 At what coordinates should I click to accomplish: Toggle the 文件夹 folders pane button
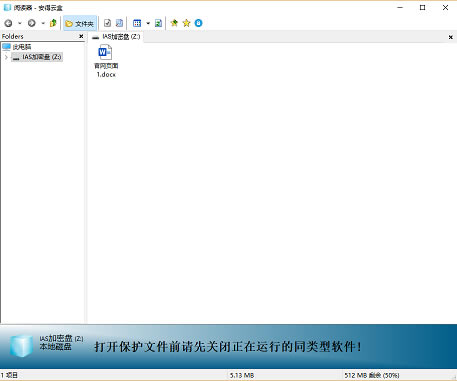[x=80, y=23]
